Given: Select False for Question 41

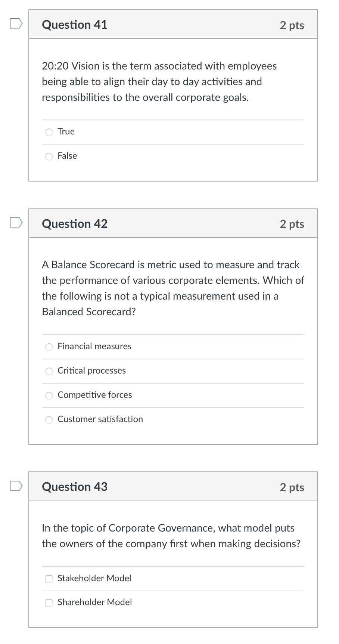Looking at the screenshot, I should [x=49, y=157].
